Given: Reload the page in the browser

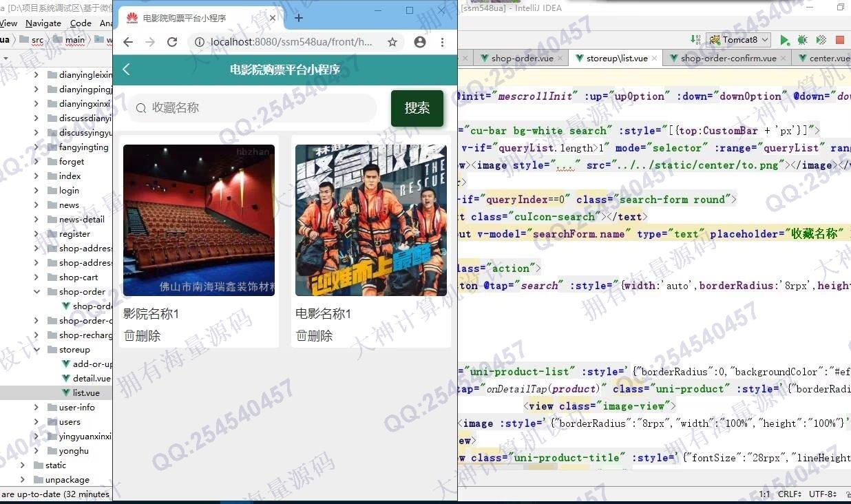Looking at the screenshot, I should click(172, 42).
